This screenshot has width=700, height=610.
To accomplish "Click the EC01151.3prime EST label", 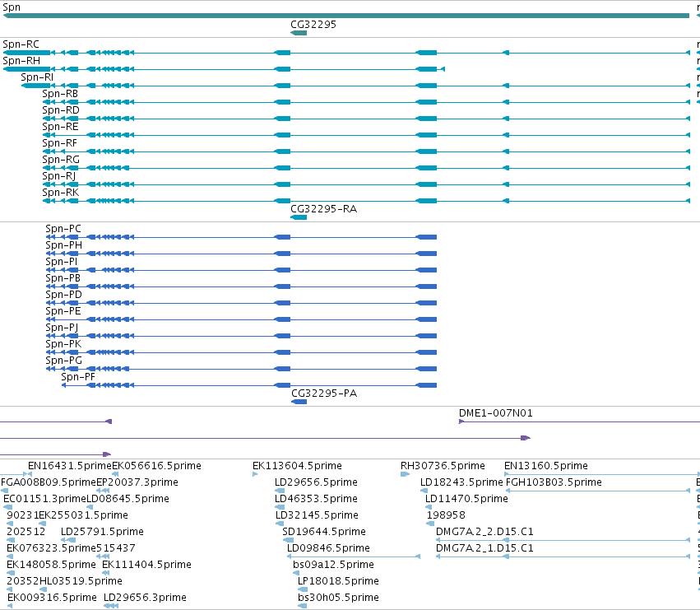I will tap(44, 499).
